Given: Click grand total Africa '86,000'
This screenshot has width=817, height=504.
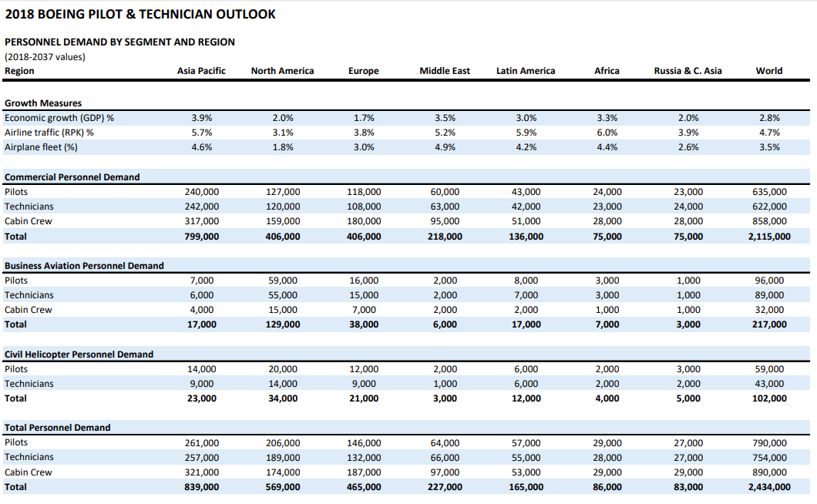Looking at the screenshot, I should 607,487.
